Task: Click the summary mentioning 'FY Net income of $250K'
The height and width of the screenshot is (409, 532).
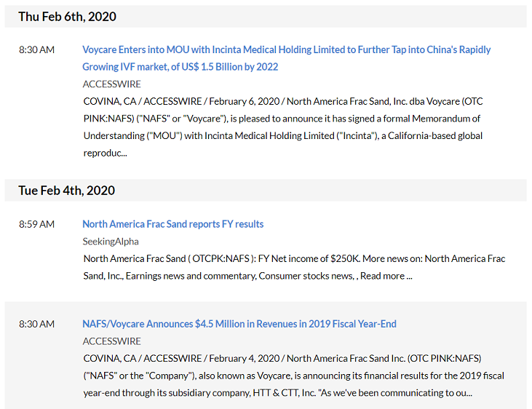Action: pos(294,267)
